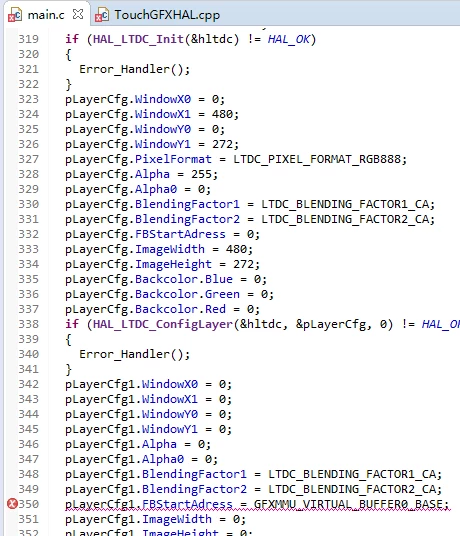Image resolution: width=460 pixels, height=536 pixels.
Task: Click ImageHeight field on line 334
Action: 173,264
